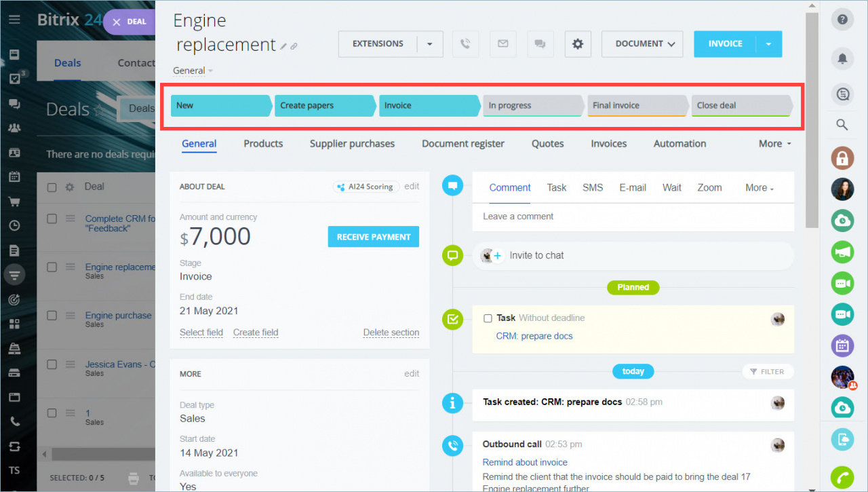Click the notifications bell icon
Viewport: 868px width, 492px height.
click(x=842, y=59)
